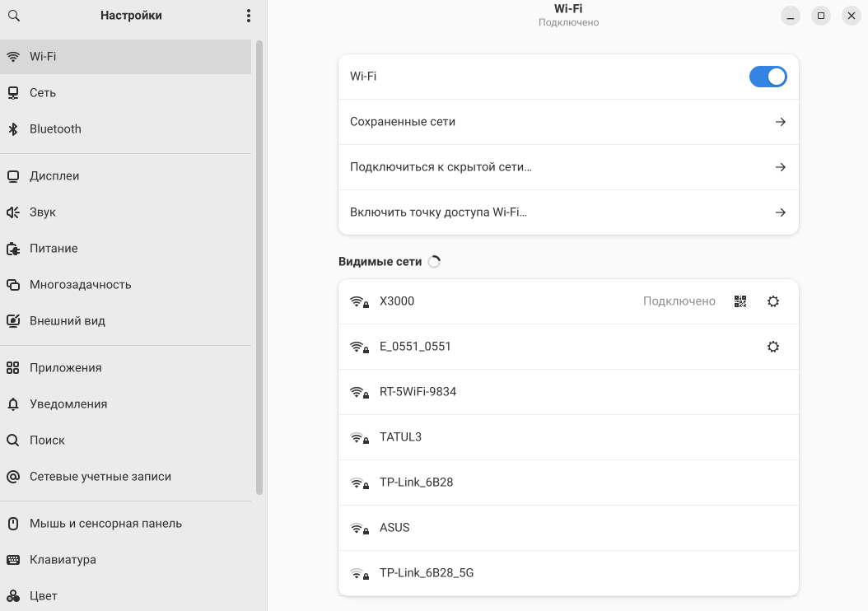Click the search icon in Settings header
Viewport: 868px width, 611px height.
pyautogui.click(x=13, y=16)
